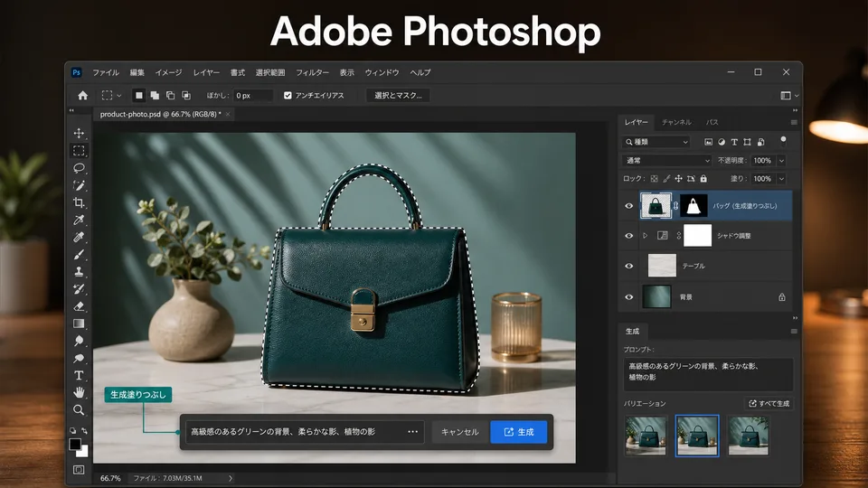The height and width of the screenshot is (488, 868).
Task: Open the workspace switcher in options bar
Action: coord(788,96)
